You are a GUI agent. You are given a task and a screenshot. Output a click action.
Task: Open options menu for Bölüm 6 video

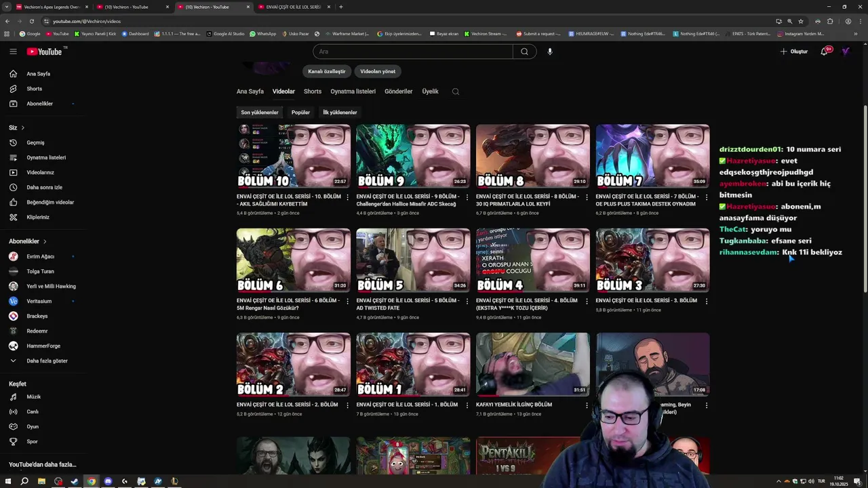pos(347,302)
